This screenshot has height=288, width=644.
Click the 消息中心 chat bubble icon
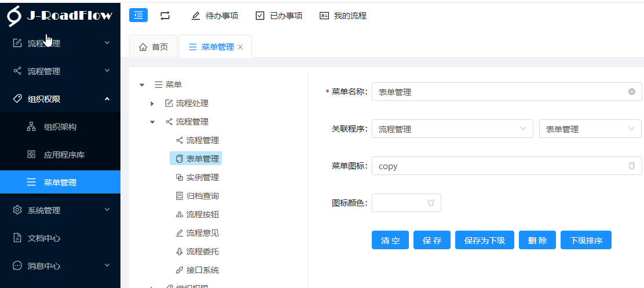(17, 265)
